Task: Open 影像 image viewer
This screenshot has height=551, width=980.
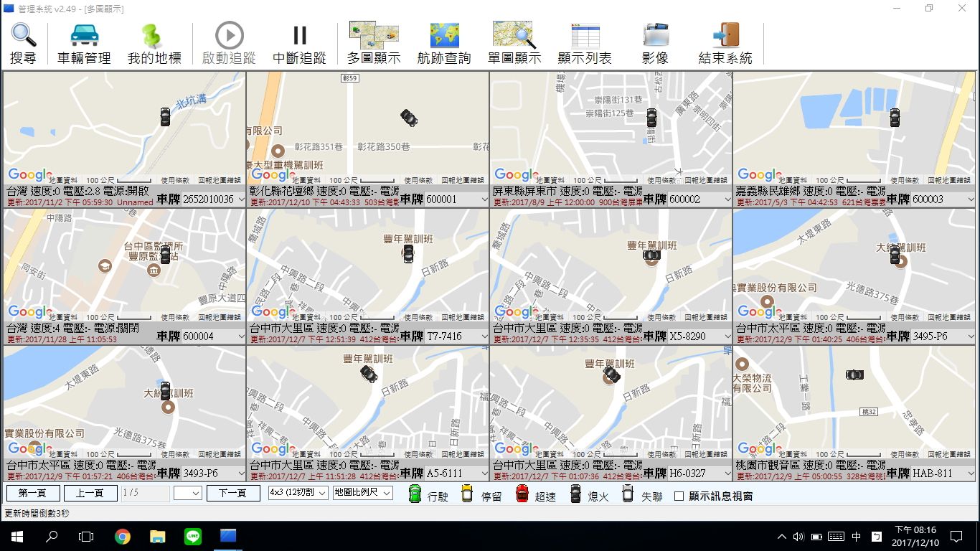Action: click(655, 36)
